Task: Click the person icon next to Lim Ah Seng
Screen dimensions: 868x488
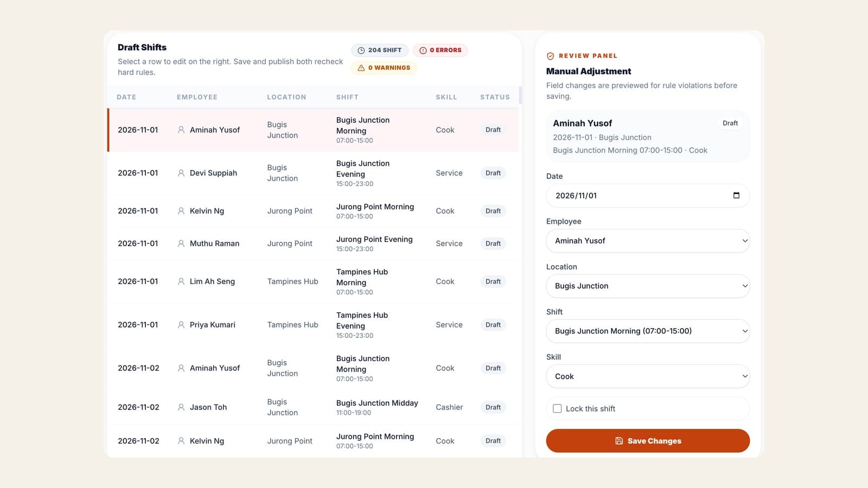Action: pyautogui.click(x=181, y=281)
